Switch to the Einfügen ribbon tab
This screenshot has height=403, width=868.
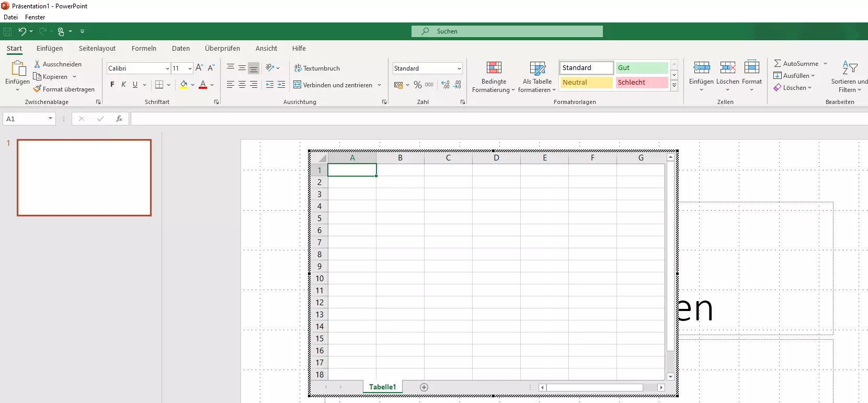tap(50, 48)
